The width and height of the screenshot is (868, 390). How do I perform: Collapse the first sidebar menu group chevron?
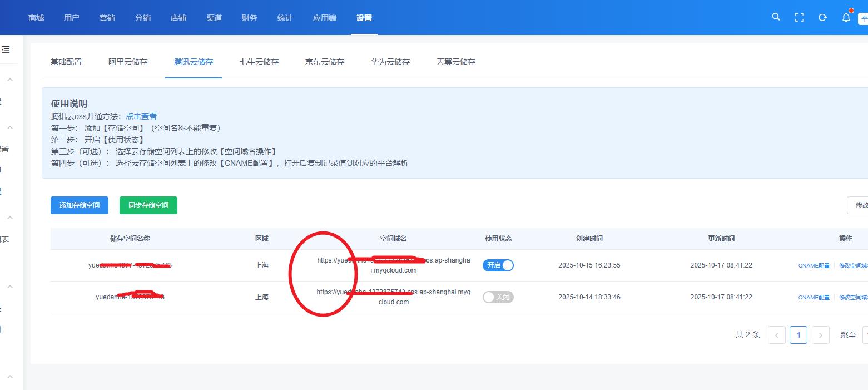click(x=9, y=80)
